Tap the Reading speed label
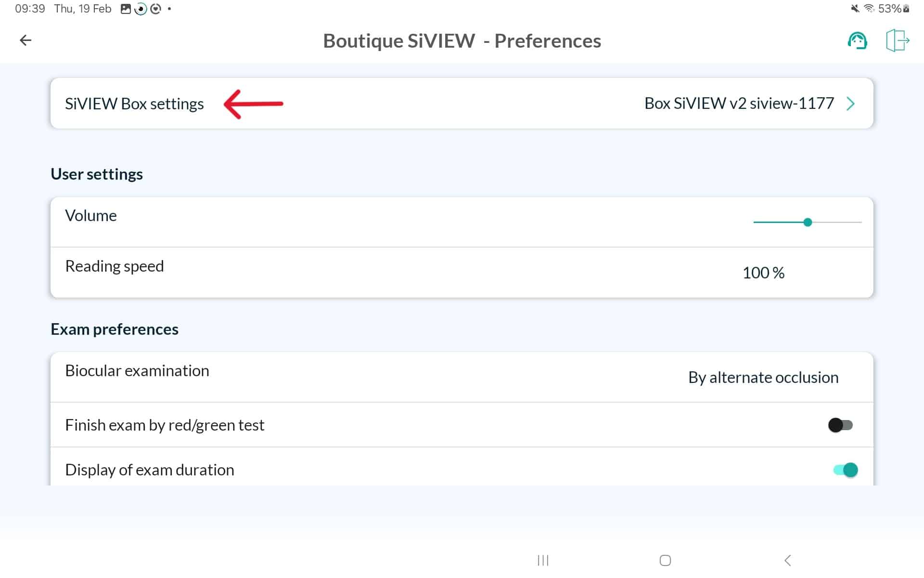The image size is (924, 578). (x=115, y=266)
